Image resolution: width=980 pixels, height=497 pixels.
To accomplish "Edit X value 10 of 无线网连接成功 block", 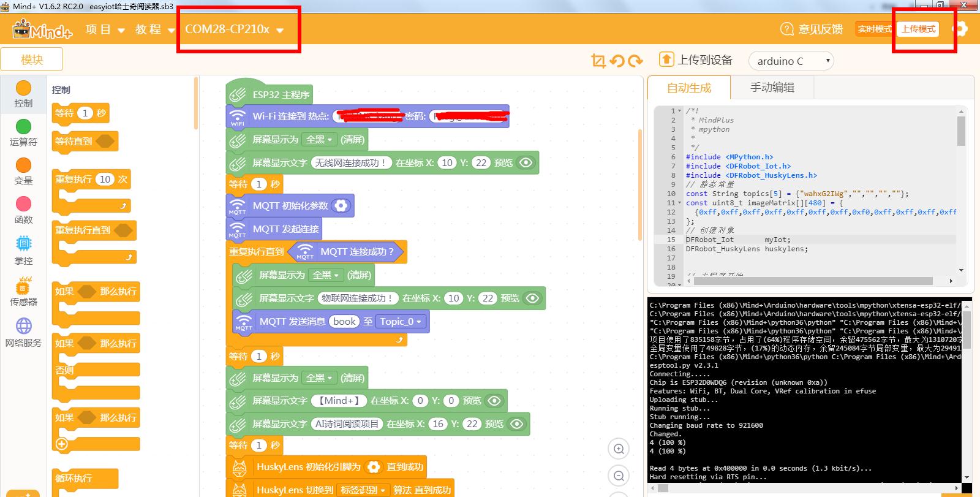I will coord(447,163).
